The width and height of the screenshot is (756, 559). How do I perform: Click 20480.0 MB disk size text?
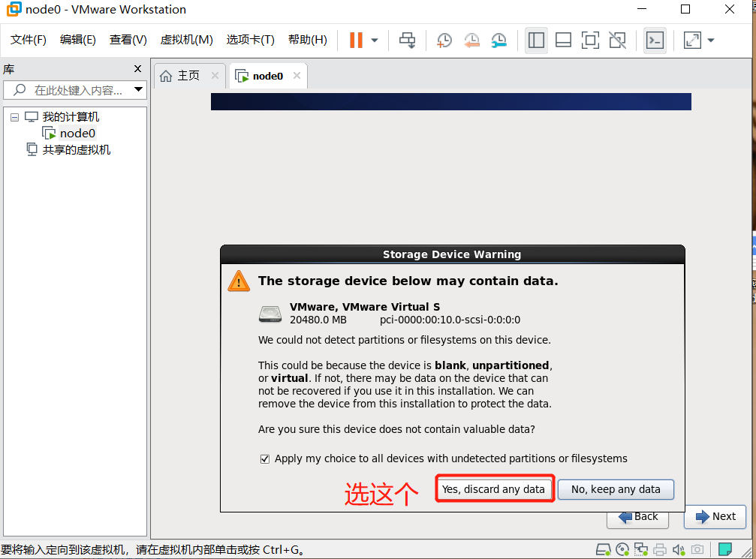click(x=318, y=320)
